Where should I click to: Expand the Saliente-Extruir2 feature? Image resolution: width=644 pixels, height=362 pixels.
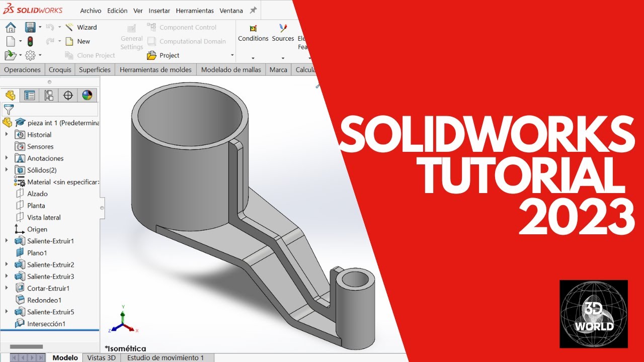click(7, 264)
